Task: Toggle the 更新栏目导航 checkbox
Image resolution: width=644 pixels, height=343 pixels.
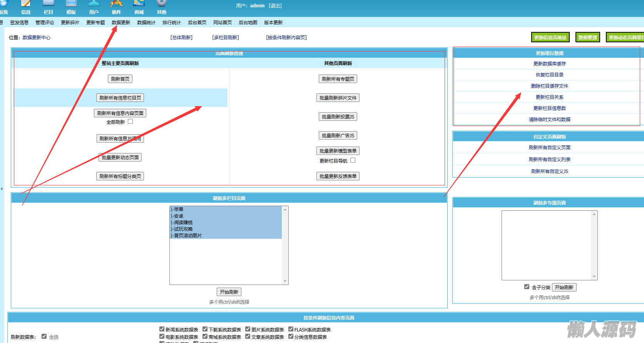Action: point(353,160)
